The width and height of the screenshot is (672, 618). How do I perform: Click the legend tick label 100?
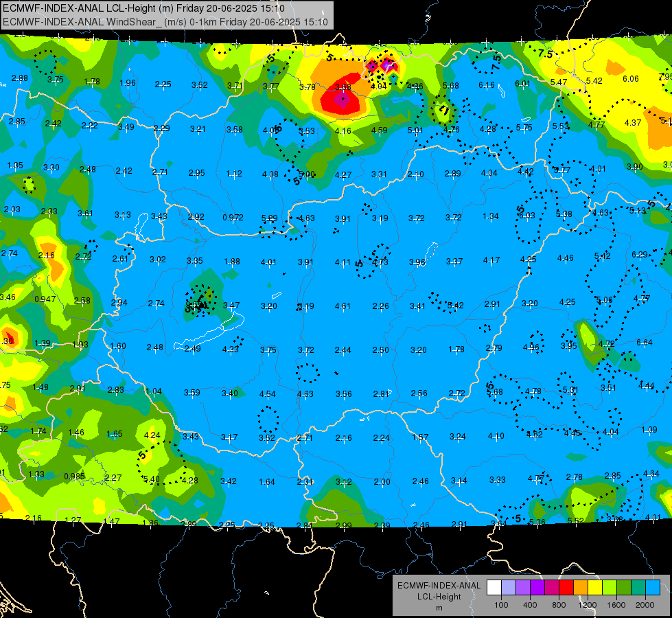tap(501, 605)
